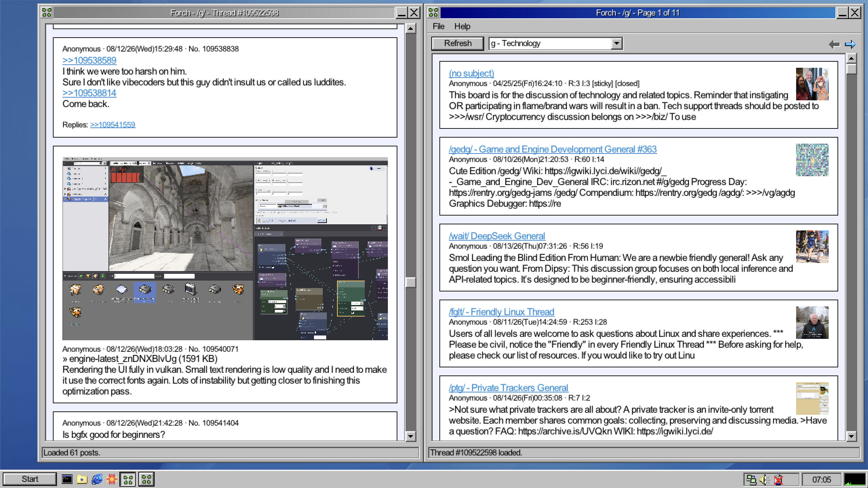Click the text 'Is bgfx good for beginners?'
The width and height of the screenshot is (868, 488).
(x=114, y=434)
